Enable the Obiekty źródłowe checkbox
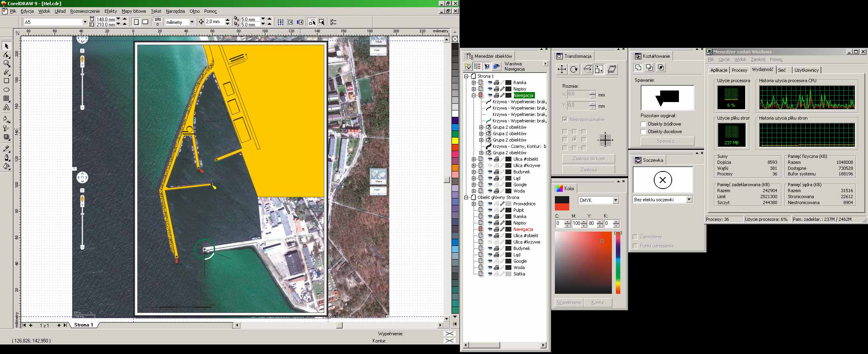Viewport: 868px width, 354px height. (643, 124)
